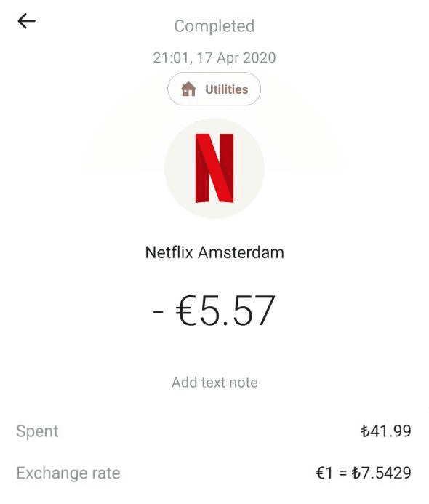
Task: Change the Utilities category chip
Action: [214, 89]
